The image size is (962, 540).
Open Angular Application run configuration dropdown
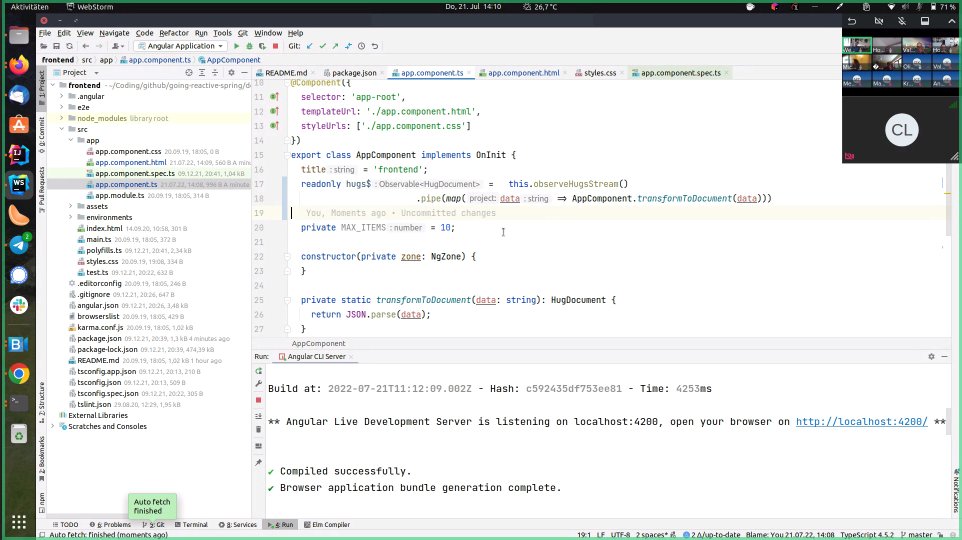tap(180, 46)
